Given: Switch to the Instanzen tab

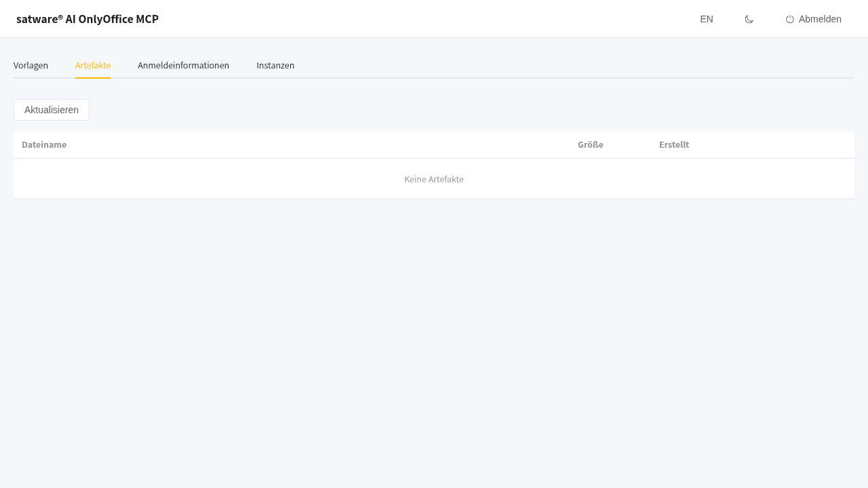Looking at the screenshot, I should (275, 65).
